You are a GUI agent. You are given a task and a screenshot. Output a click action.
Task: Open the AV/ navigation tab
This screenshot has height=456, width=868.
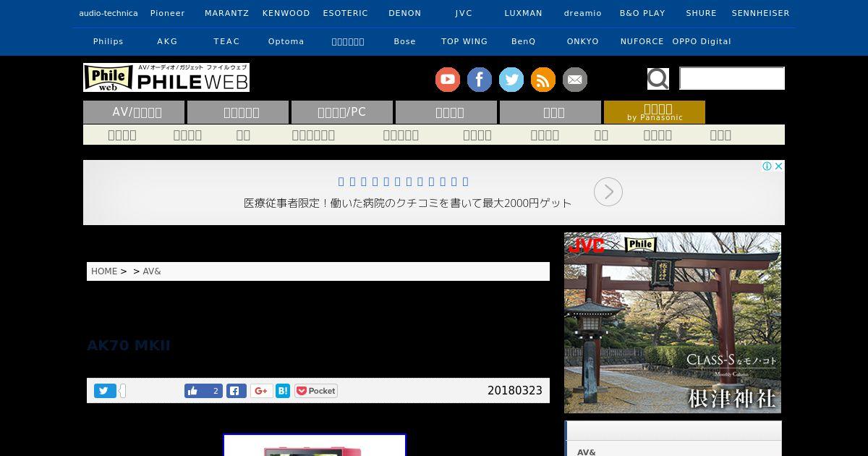point(134,112)
